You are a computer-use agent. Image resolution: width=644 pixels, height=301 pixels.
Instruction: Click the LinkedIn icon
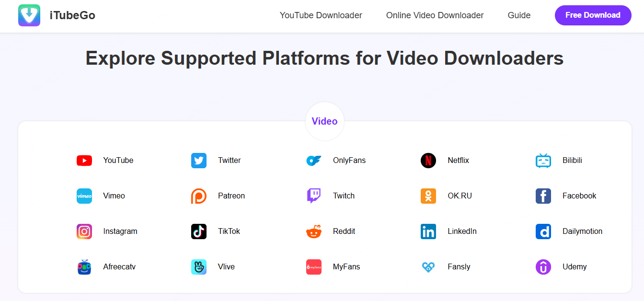428,232
